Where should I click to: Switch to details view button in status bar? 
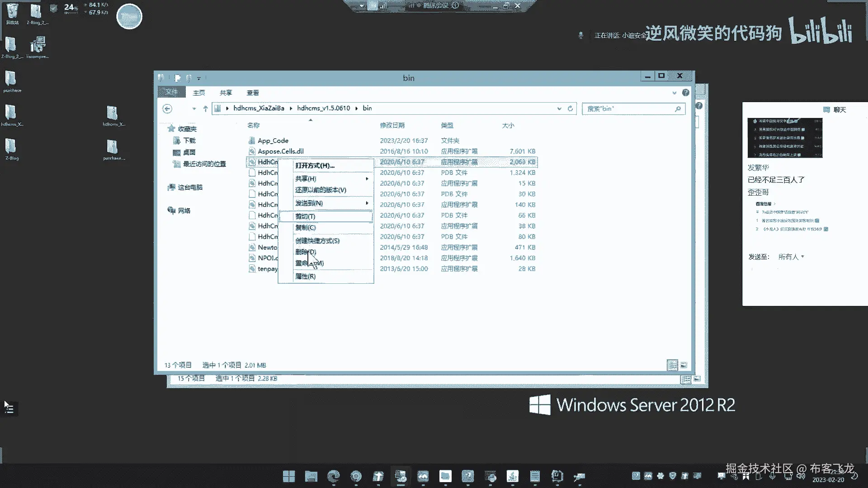(x=672, y=365)
